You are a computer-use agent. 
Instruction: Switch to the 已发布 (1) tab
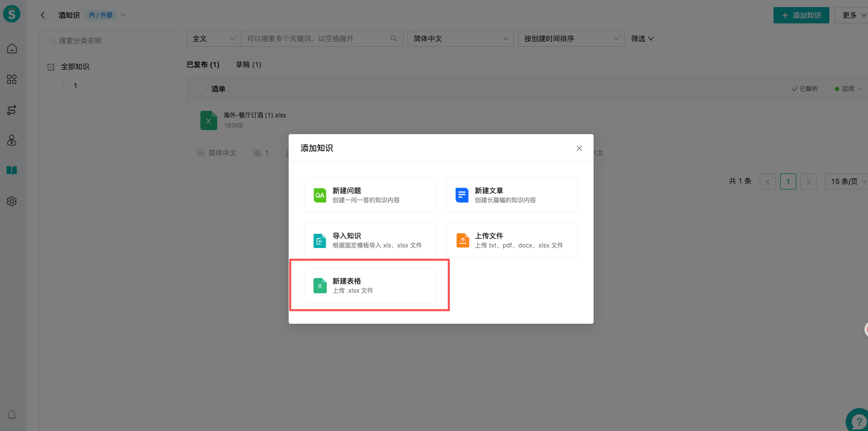pyautogui.click(x=203, y=65)
